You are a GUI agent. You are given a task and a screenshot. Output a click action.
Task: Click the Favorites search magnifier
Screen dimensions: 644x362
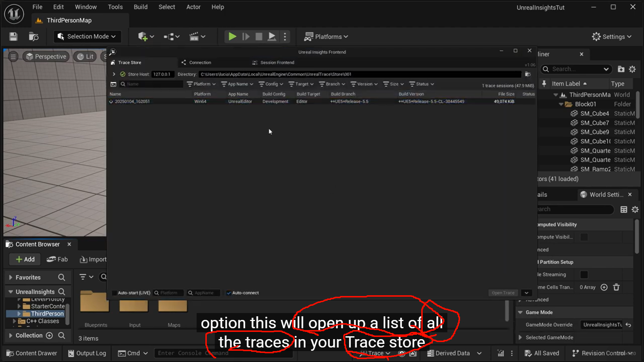(62, 277)
